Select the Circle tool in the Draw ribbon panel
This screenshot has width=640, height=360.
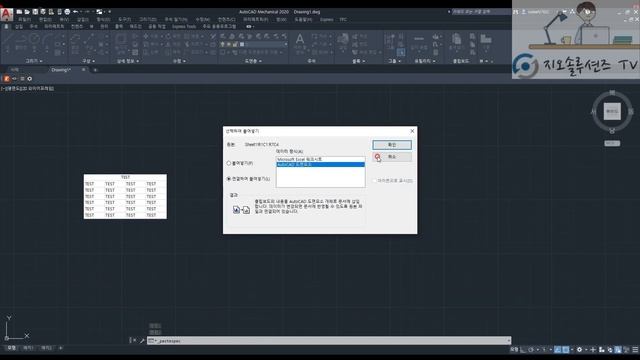coord(34,40)
